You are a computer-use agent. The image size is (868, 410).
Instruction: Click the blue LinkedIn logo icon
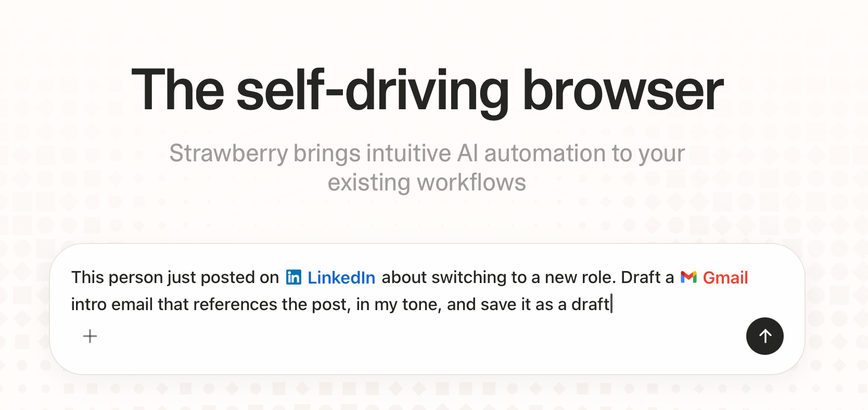coord(293,277)
